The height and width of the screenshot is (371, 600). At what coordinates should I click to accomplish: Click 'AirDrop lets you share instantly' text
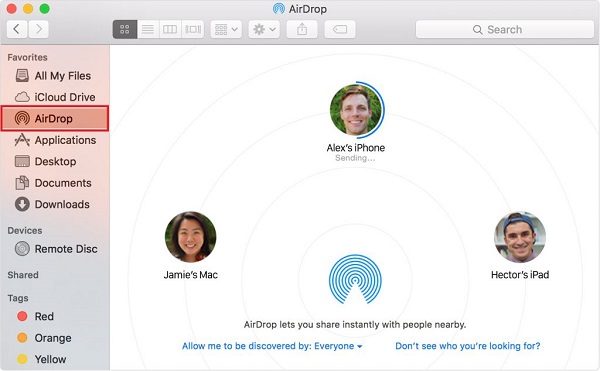coord(355,325)
